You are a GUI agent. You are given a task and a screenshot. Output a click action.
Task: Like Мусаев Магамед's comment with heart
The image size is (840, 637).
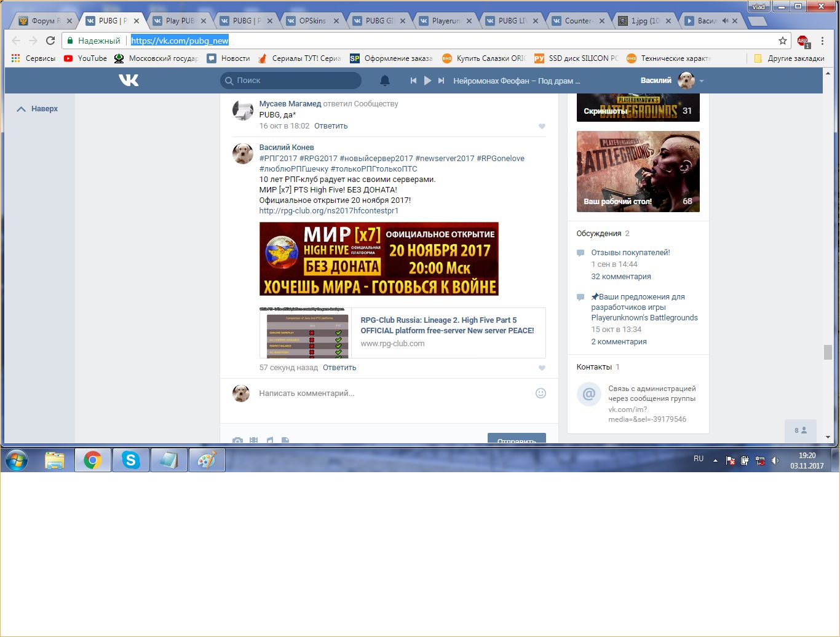[x=542, y=126]
